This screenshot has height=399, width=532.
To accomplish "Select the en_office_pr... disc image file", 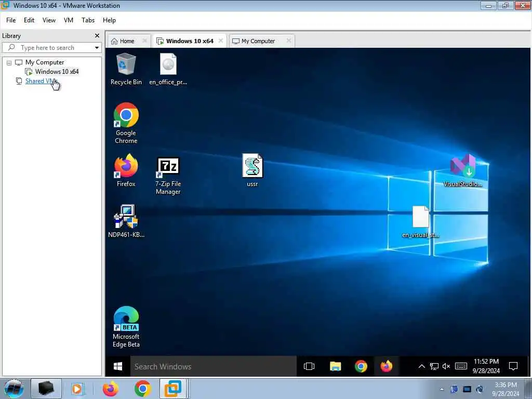I will pos(168,69).
